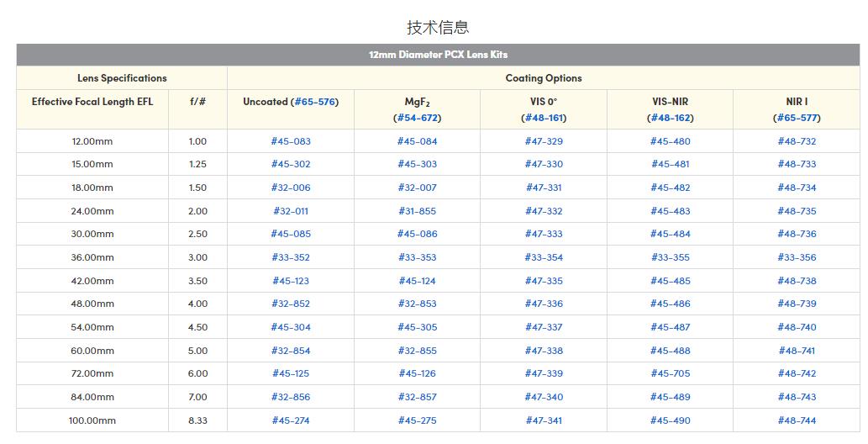Image resolution: width=868 pixels, height=444 pixels.
Task: Open part number #32-857
Action: pyautogui.click(x=418, y=397)
